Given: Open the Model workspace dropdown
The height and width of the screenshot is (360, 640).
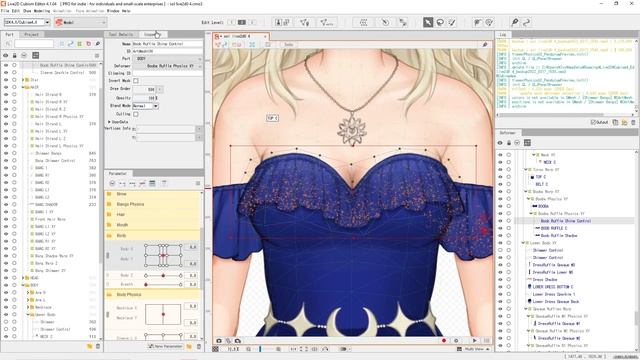Looking at the screenshot, I should point(80,22).
